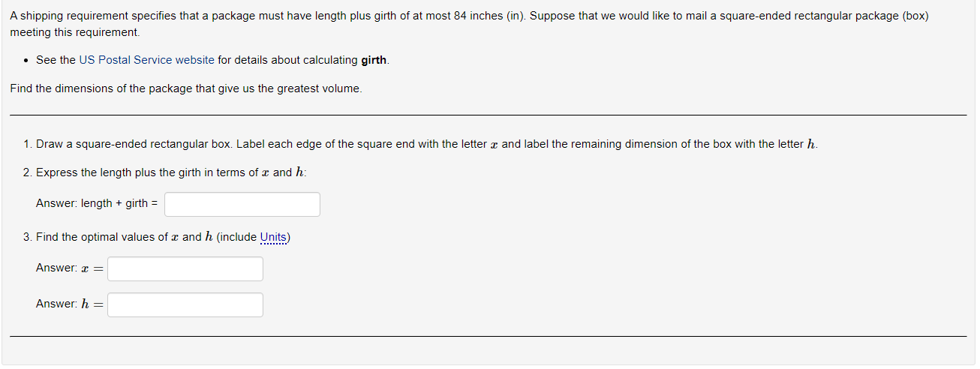980x369 pixels.
Task: Click the horizontal divider above step 1
Action: click(488, 115)
